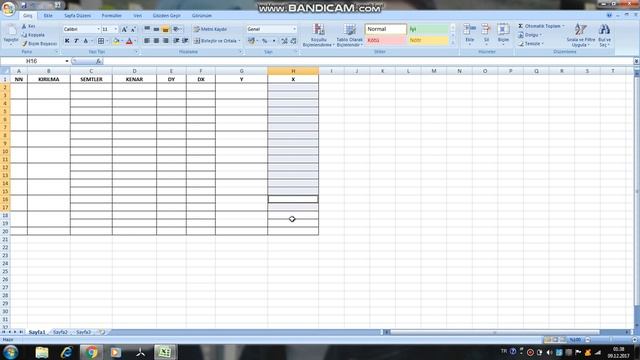The width and height of the screenshot is (640, 360).
Task: Switch to the Ekle ribbon tab
Action: coord(48,16)
